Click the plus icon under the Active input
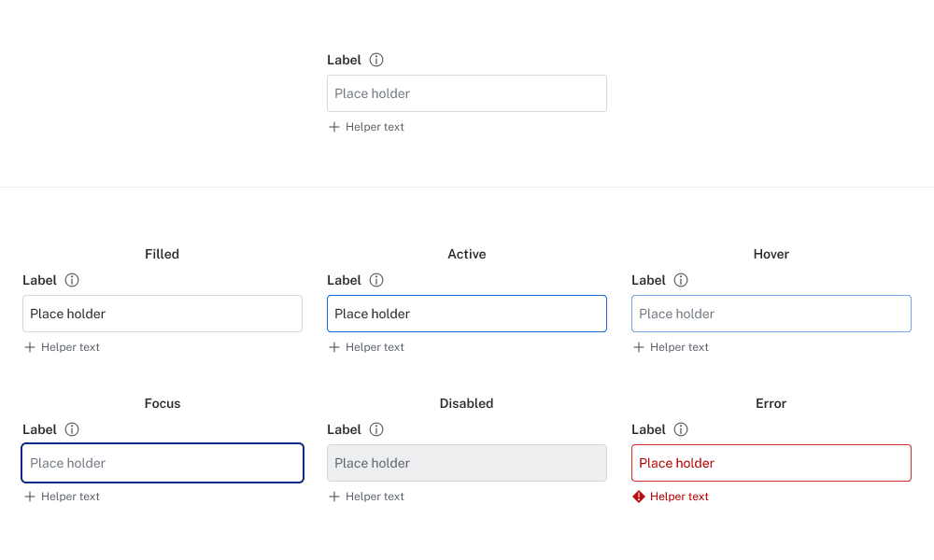The width and height of the screenshot is (934, 560). 334,347
